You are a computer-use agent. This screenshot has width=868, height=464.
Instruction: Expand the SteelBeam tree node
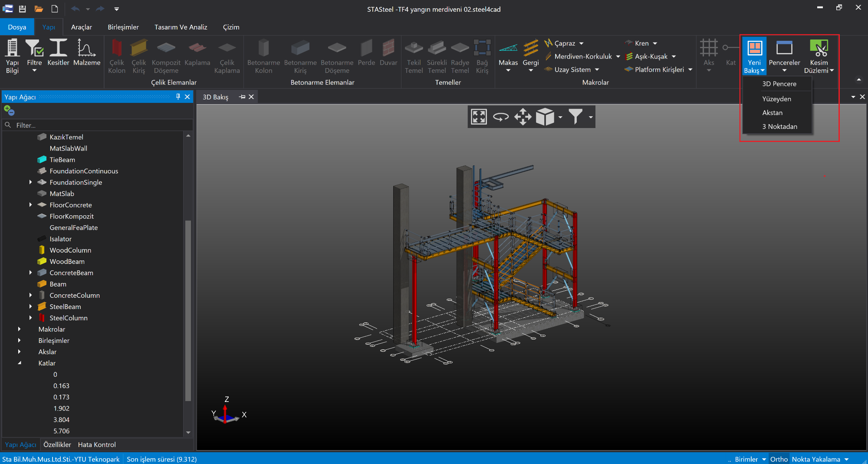pyautogui.click(x=30, y=306)
